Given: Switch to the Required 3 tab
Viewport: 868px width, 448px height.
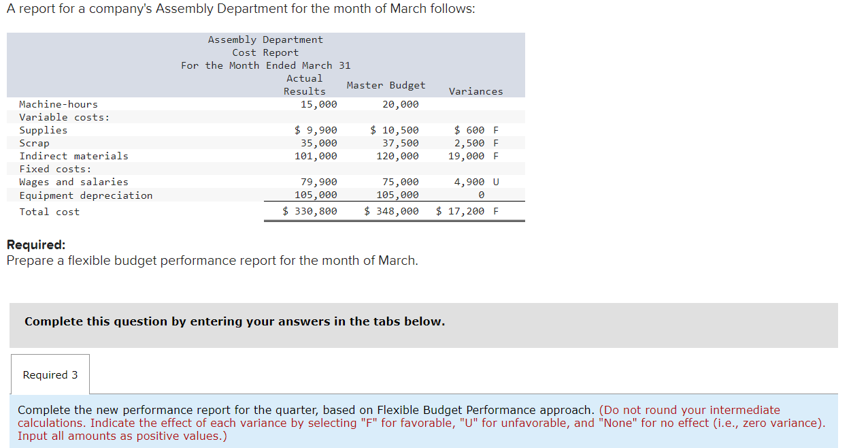Looking at the screenshot, I should point(50,374).
